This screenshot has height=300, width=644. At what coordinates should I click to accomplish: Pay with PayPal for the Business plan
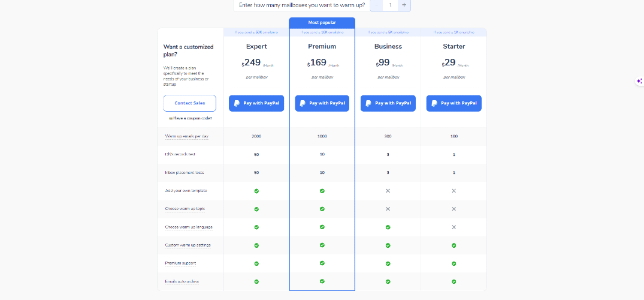pyautogui.click(x=388, y=103)
